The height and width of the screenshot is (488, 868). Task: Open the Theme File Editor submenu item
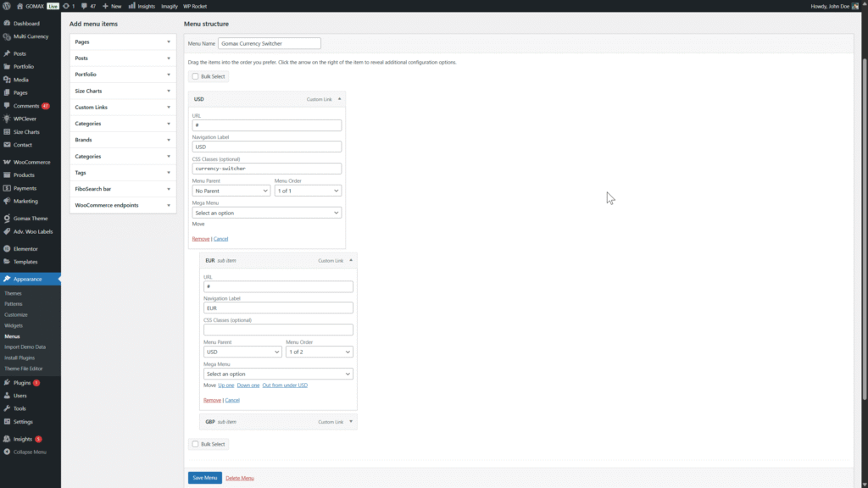coord(23,369)
